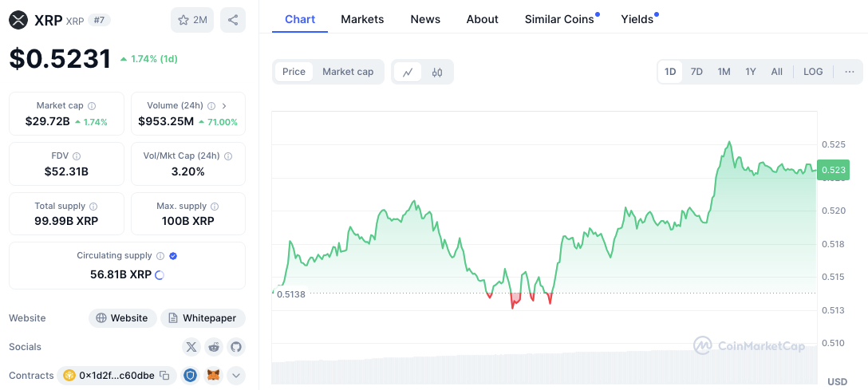This screenshot has width=868, height=390.
Task: Open the official Website link
Action: (123, 318)
